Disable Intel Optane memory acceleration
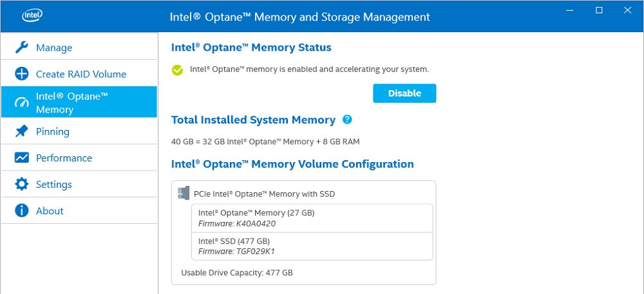The height and width of the screenshot is (294, 644). tap(404, 93)
